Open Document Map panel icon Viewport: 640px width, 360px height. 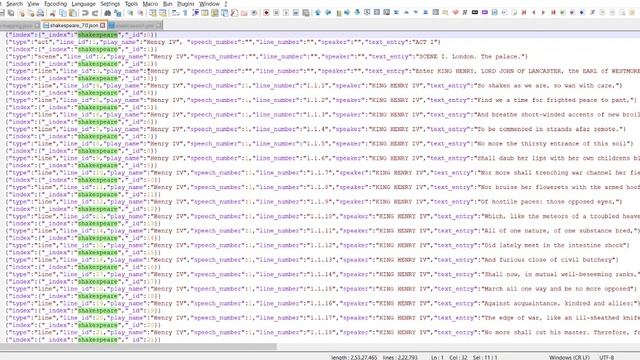tap(215, 13)
